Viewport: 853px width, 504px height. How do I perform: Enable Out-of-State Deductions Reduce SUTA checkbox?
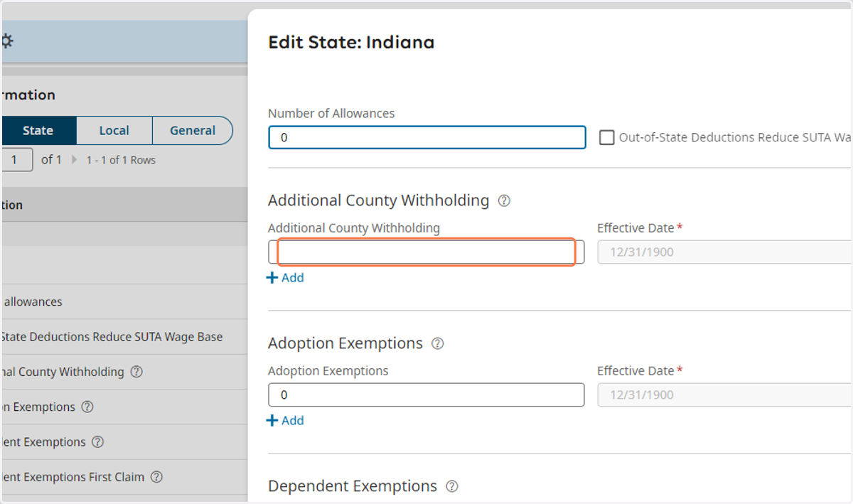coord(606,137)
